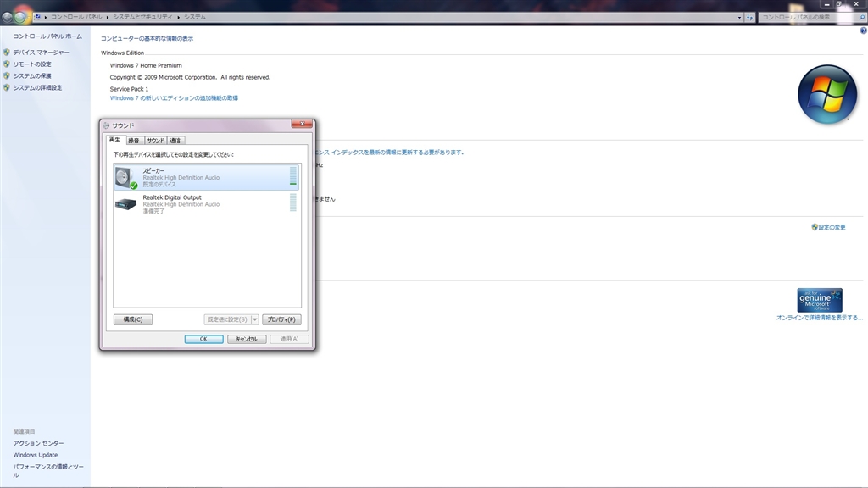Expand the arrow after コントロール パネル breadcrumb
This screenshot has height=488, width=868.
pyautogui.click(x=108, y=17)
